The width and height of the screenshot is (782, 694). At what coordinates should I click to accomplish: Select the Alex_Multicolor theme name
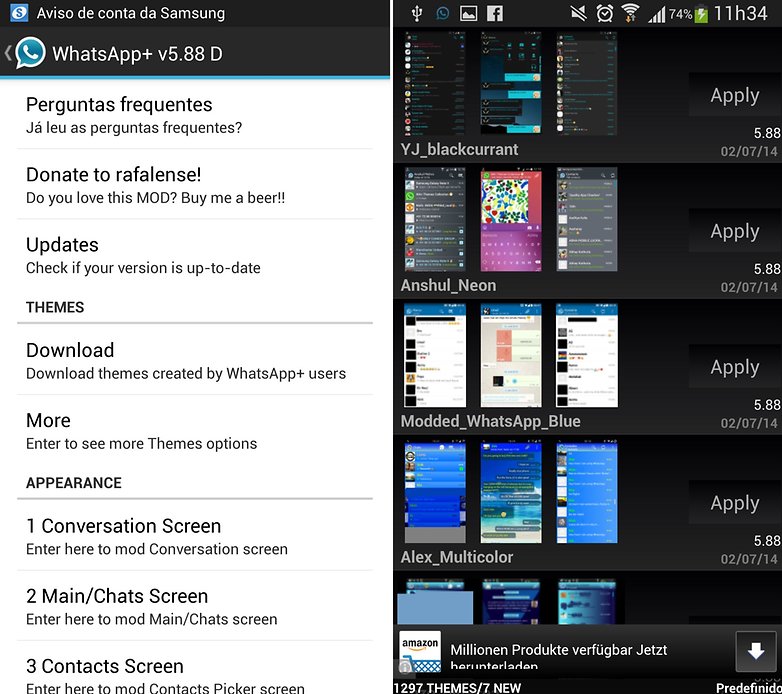[x=456, y=557]
